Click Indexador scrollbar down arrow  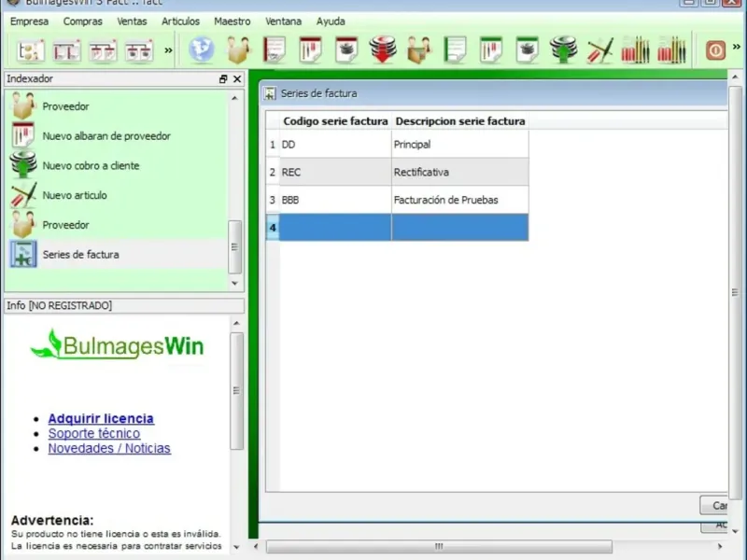[x=234, y=284]
